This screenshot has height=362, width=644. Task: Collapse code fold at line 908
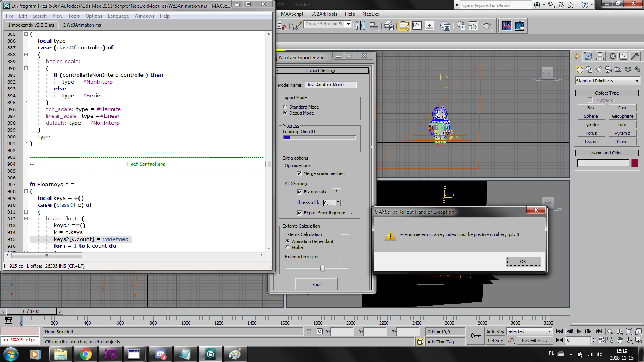click(26, 191)
